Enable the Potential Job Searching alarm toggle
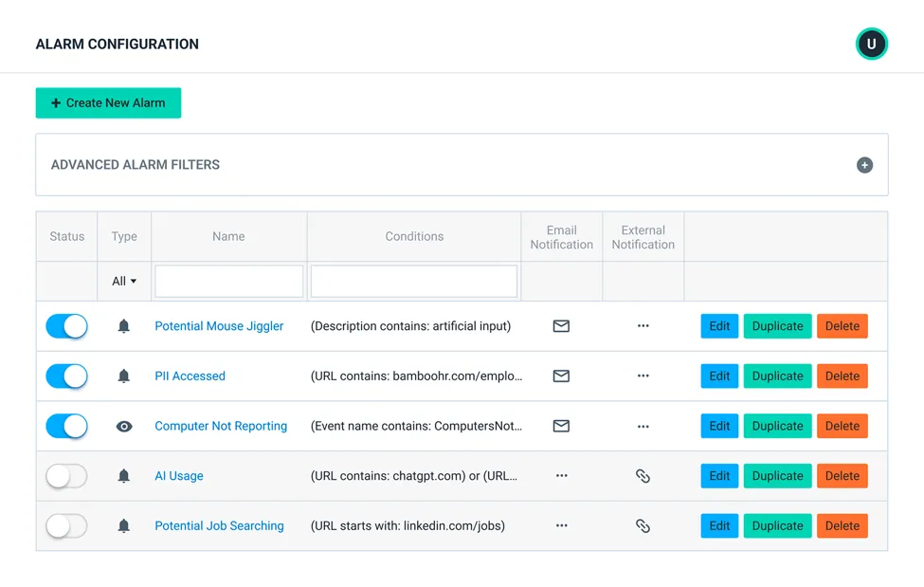924x587 pixels. coord(66,525)
